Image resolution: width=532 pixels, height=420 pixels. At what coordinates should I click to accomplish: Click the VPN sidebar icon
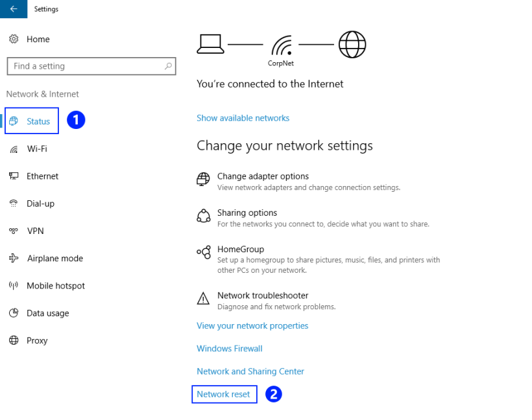click(14, 231)
